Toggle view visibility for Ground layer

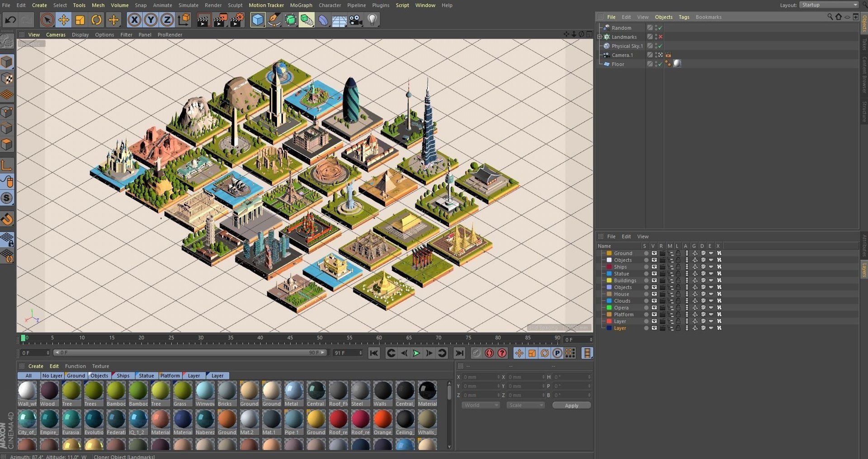click(x=654, y=253)
